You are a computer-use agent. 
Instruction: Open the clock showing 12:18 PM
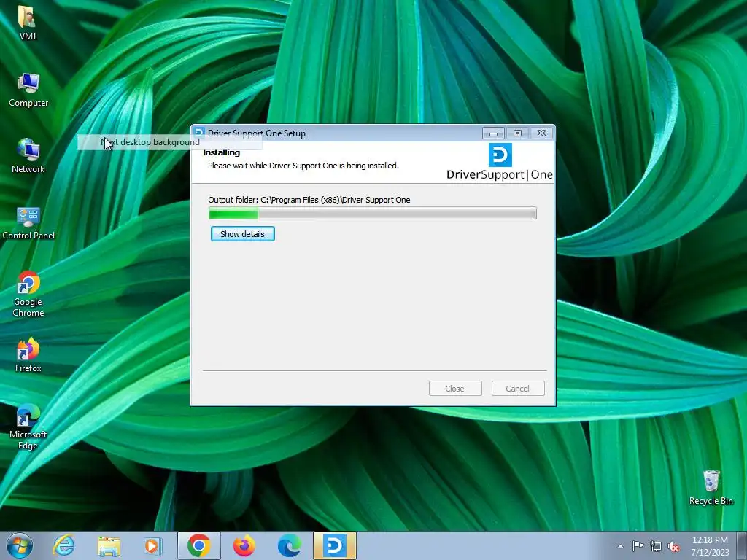tap(710, 545)
